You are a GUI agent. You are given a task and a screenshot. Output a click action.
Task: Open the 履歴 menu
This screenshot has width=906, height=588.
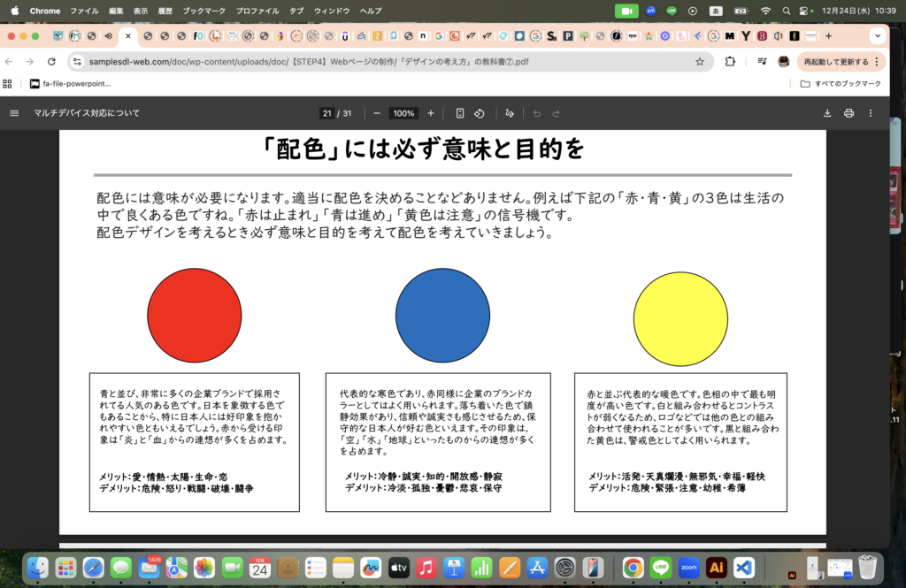coord(166,11)
